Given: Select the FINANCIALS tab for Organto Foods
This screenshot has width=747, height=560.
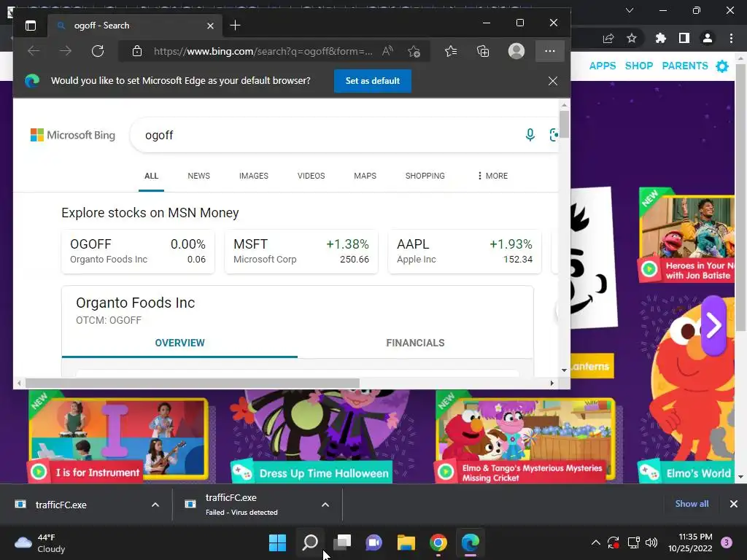Looking at the screenshot, I should pyautogui.click(x=415, y=343).
